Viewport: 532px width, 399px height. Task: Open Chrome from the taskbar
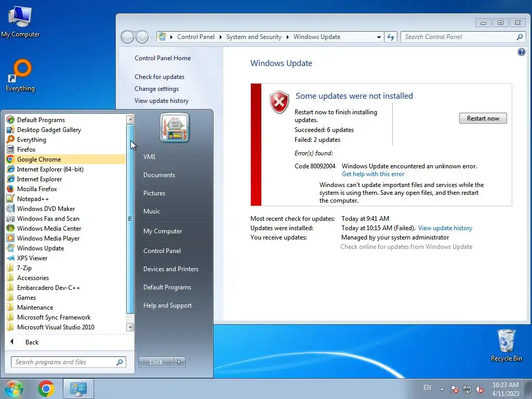pyautogui.click(x=46, y=389)
